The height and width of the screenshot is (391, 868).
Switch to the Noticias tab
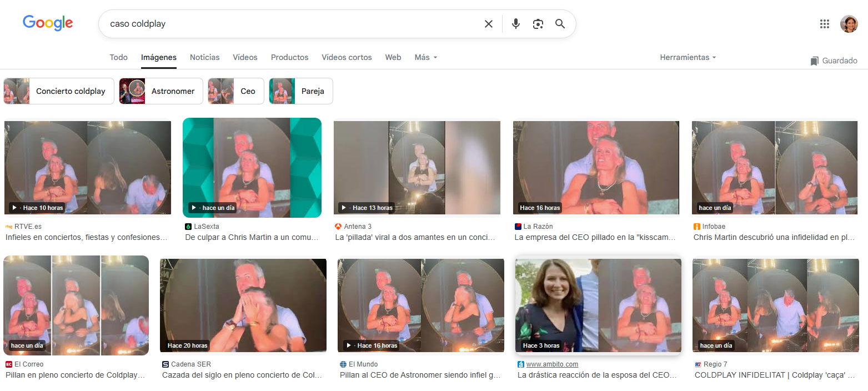[205, 57]
